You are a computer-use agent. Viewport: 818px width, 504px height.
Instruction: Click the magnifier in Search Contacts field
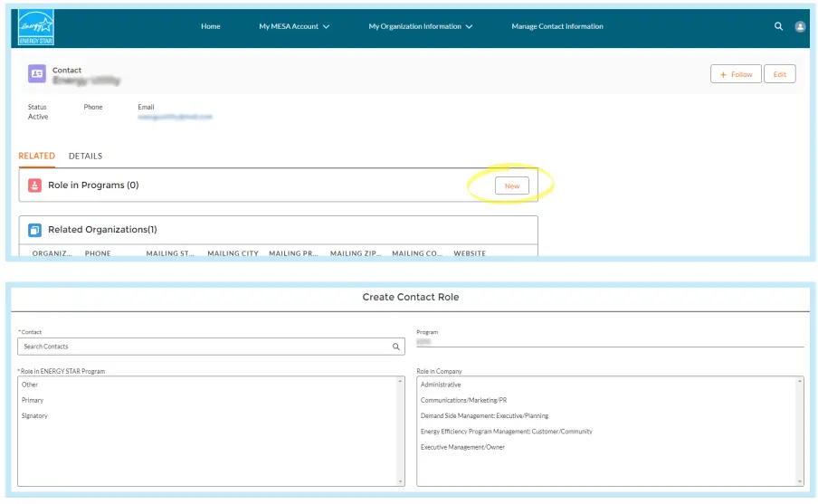pyautogui.click(x=396, y=347)
